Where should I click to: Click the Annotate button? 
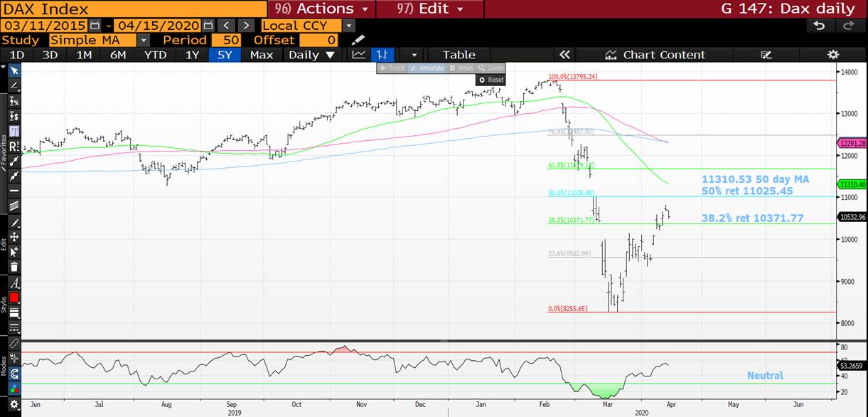click(427, 68)
